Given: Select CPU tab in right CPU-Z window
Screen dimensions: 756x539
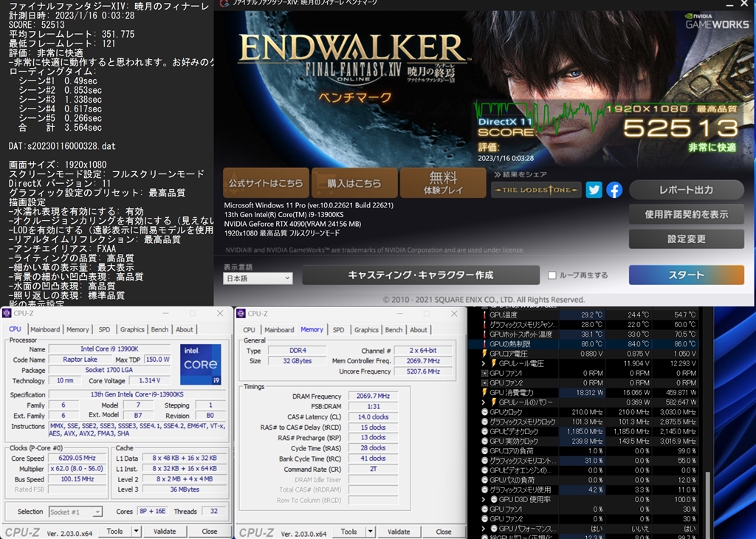Looking at the screenshot, I should click(x=249, y=330).
